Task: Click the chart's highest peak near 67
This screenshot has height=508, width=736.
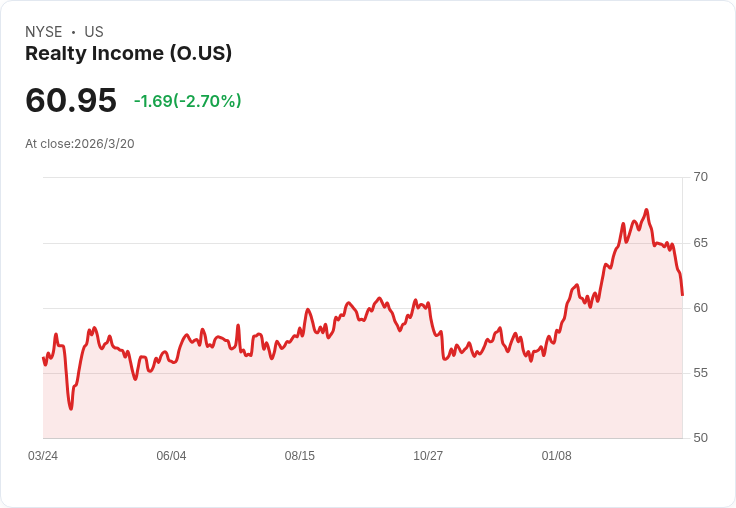Action: 647,210
